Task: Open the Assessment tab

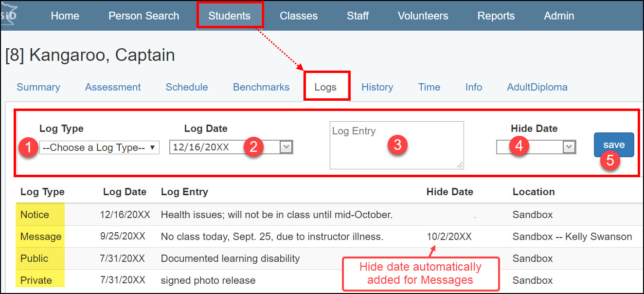Action: click(113, 87)
